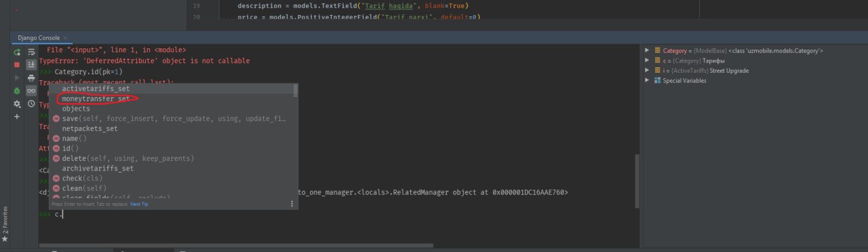Image resolution: width=868 pixels, height=252 pixels.
Task: Choose id() completion entry
Action: pos(173,148)
